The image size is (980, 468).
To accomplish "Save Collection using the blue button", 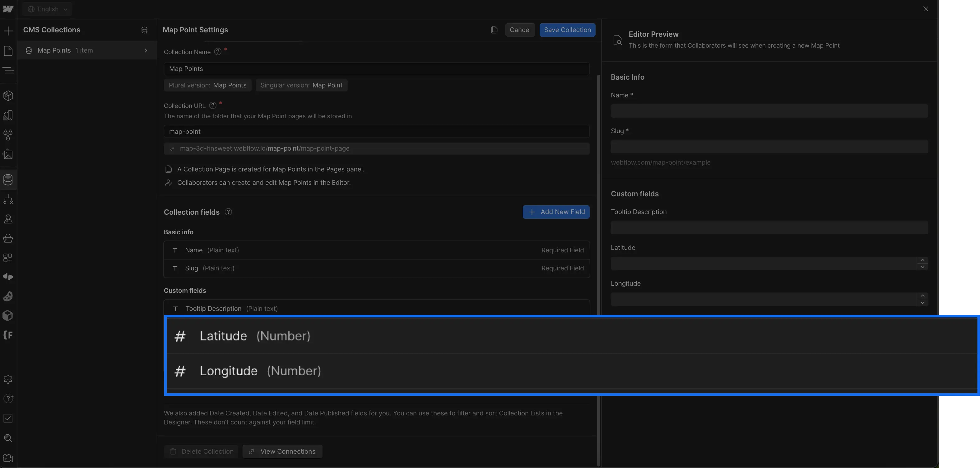I will [x=567, y=30].
